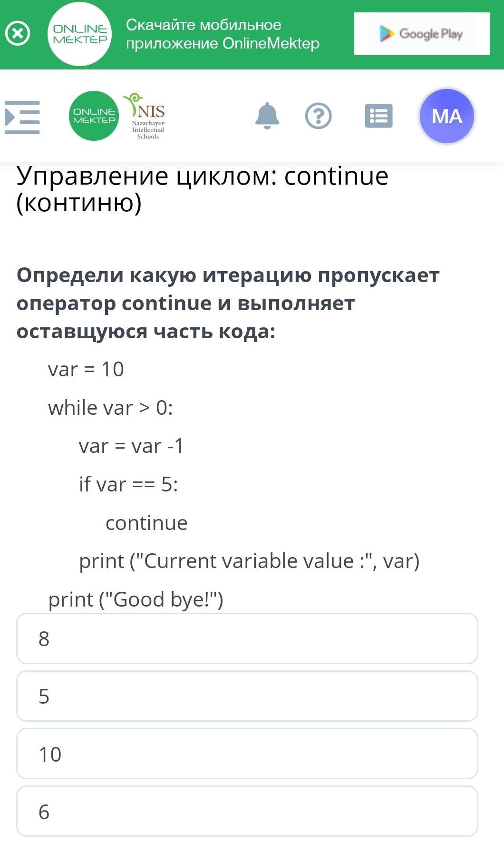
Task: Click the banner text 'Скачайте мобильное приложение'
Action: [x=204, y=34]
